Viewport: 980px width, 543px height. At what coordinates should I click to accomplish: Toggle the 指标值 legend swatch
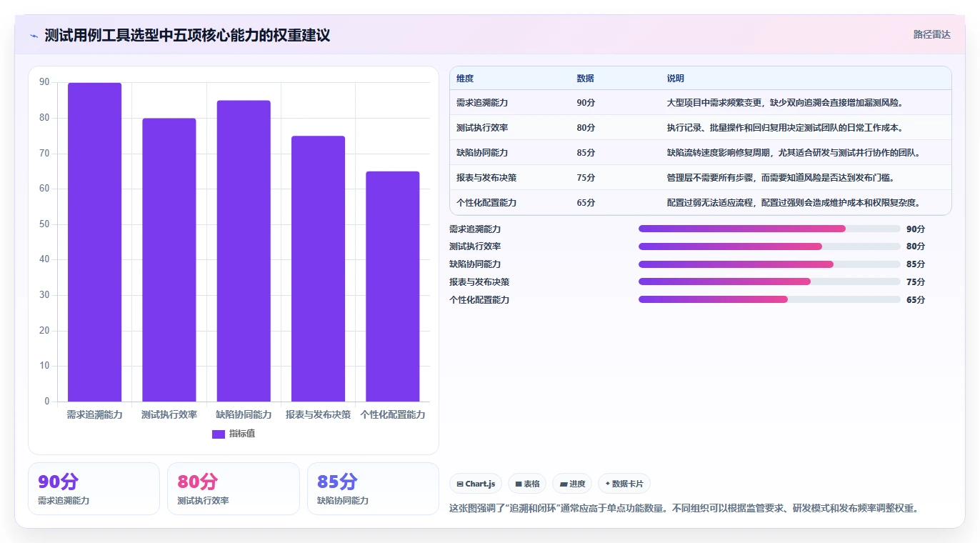coord(219,434)
